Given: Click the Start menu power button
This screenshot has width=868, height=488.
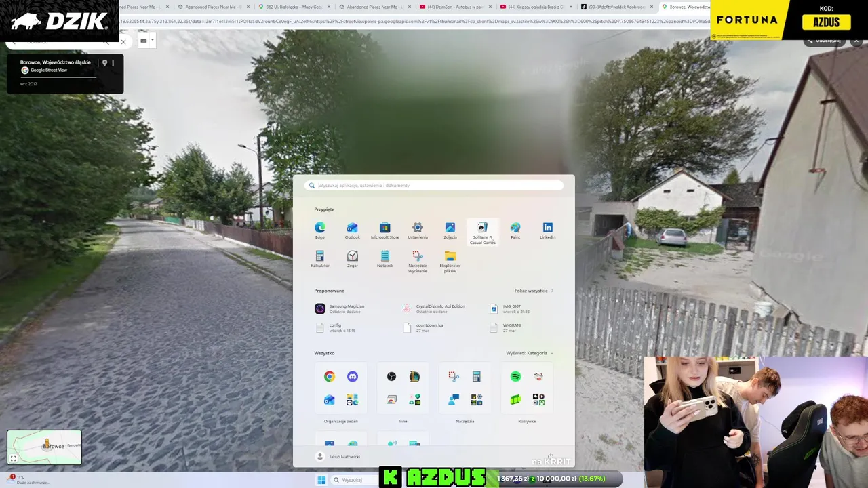Looking at the screenshot, I should (551, 457).
